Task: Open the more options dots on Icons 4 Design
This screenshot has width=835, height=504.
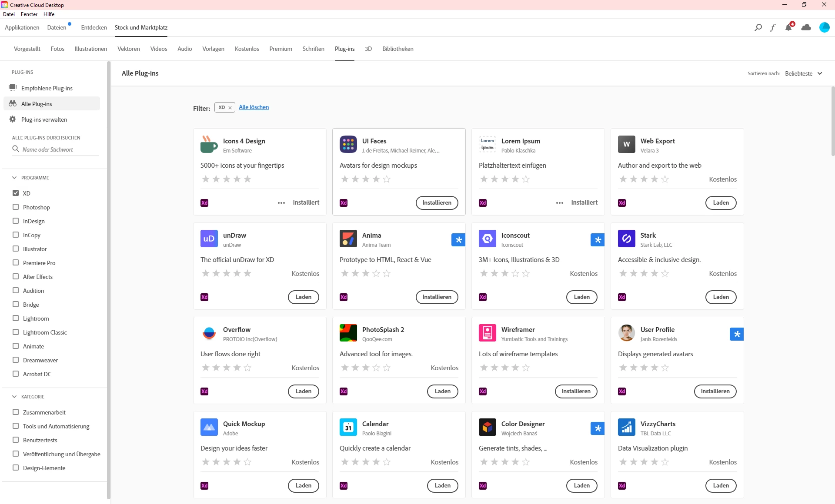Action: (x=281, y=203)
